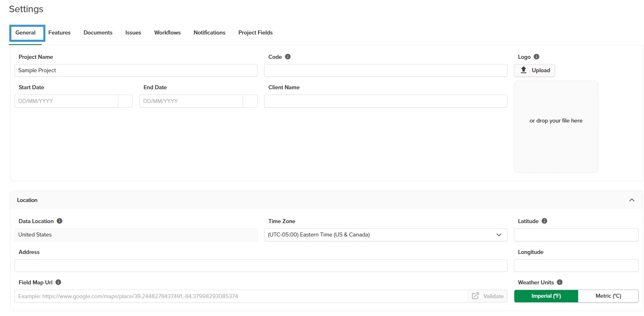This screenshot has width=644, height=316.
Task: Click the Data Location info icon
Action: [x=60, y=221]
